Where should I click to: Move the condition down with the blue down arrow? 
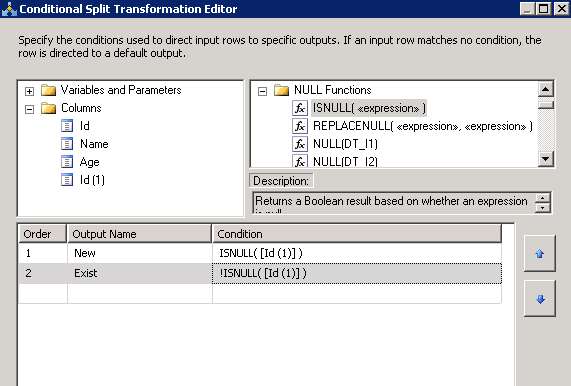540,299
